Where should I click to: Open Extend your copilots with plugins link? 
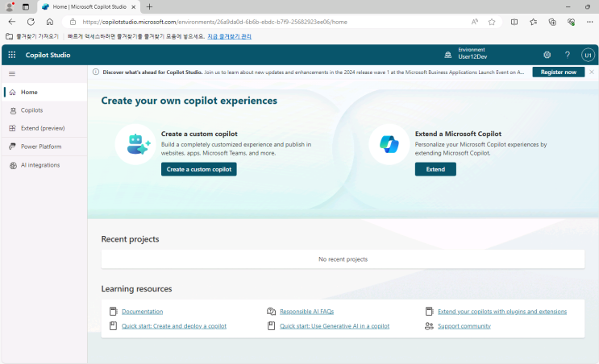point(502,312)
